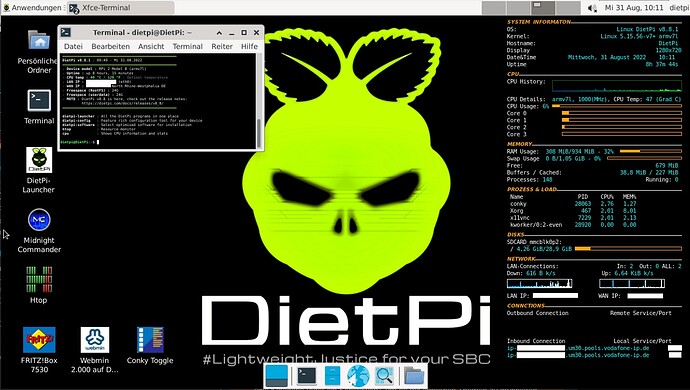690x390 pixels.
Task: Click the magnifier application finder in dock
Action: 384,376
